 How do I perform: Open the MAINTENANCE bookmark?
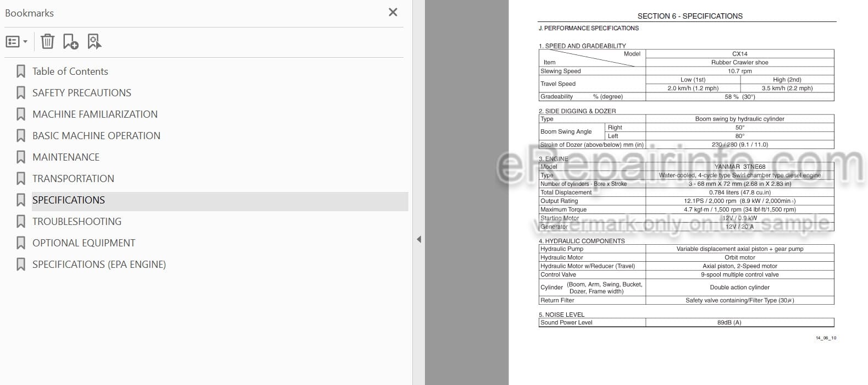(66, 157)
